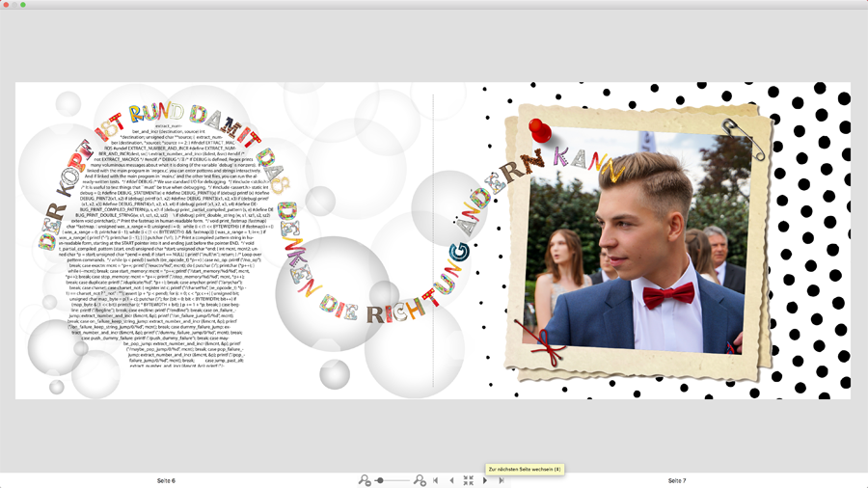
Task: Click the green full-screen window button
Action: point(22,5)
